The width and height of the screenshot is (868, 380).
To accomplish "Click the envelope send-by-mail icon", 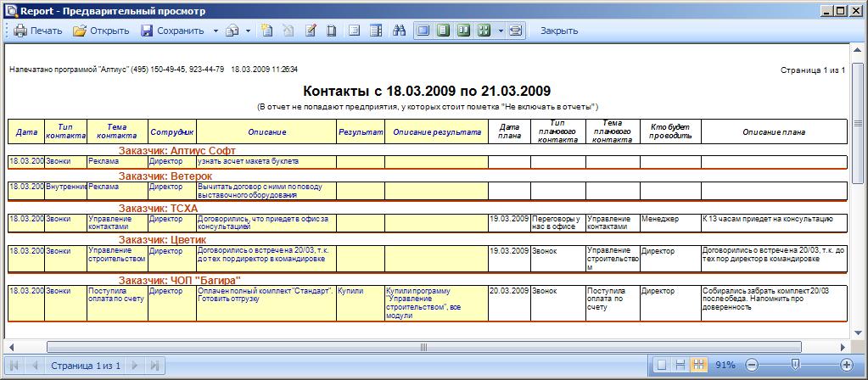I will (232, 31).
